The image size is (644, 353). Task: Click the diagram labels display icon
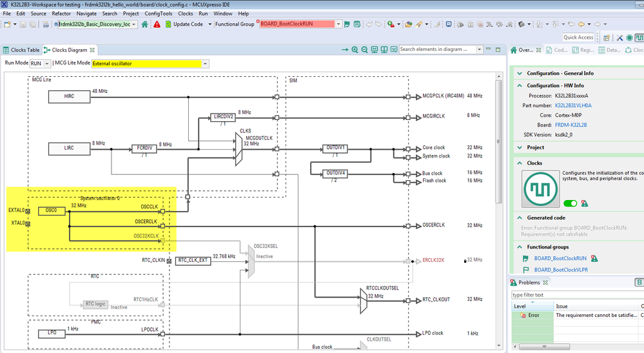[x=394, y=50]
